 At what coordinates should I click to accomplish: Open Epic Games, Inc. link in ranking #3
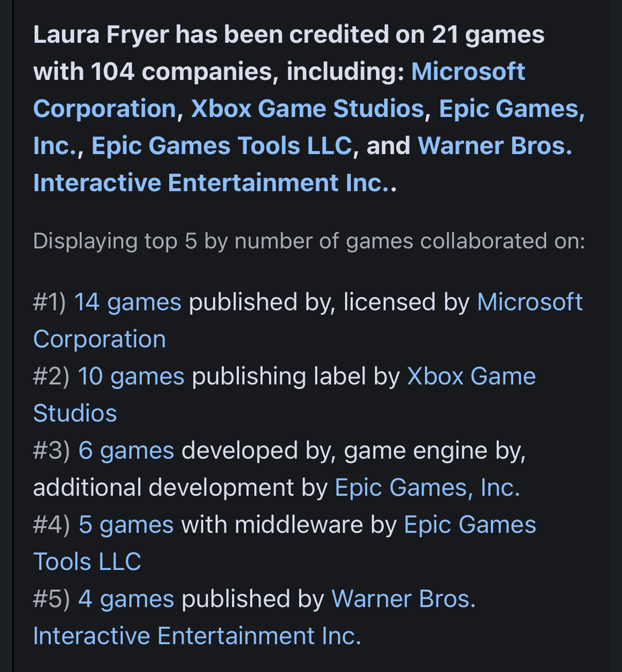[x=427, y=488]
